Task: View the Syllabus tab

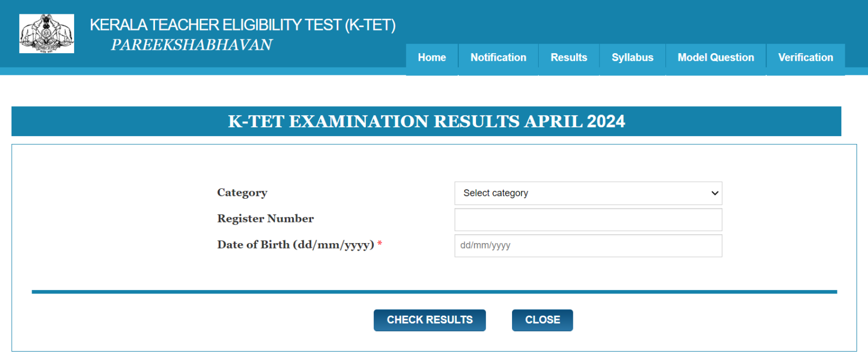Action: click(632, 57)
